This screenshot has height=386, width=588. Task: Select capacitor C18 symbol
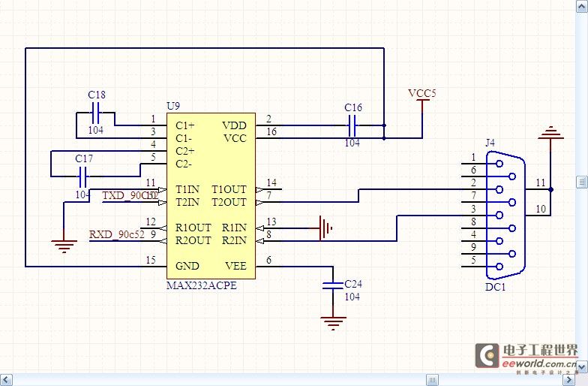(96, 113)
